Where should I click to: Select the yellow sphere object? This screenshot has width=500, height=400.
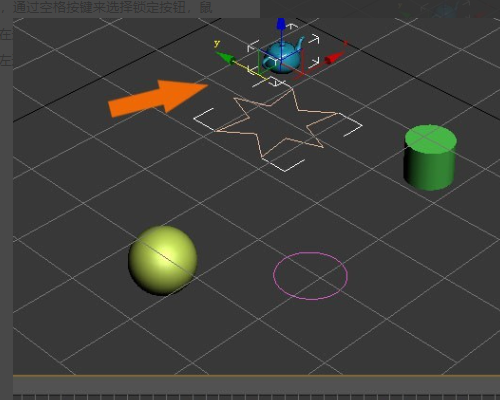163,260
